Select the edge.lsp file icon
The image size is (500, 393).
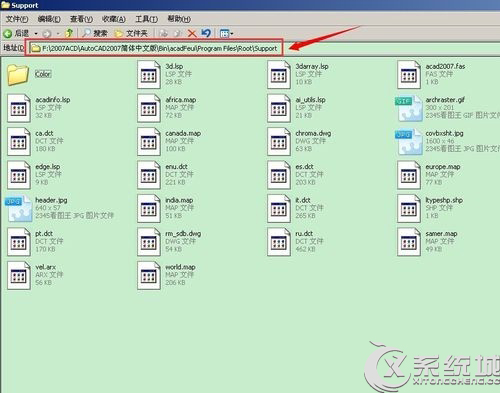19,175
